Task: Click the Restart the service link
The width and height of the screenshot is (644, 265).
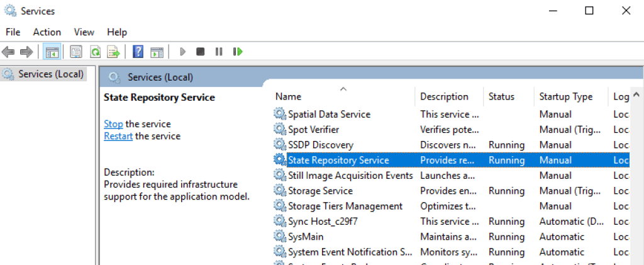Action: pyautogui.click(x=118, y=136)
